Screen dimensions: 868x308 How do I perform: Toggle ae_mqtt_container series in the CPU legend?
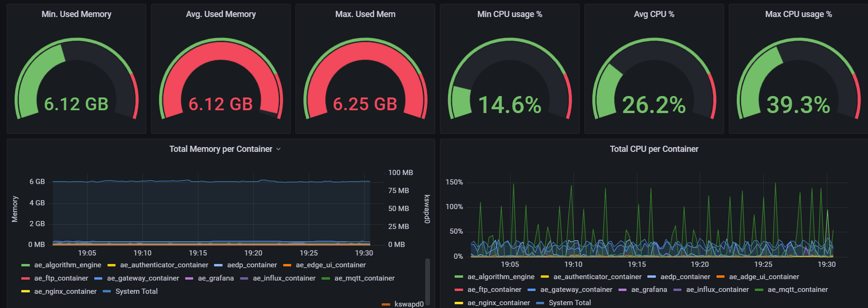[x=798, y=290]
